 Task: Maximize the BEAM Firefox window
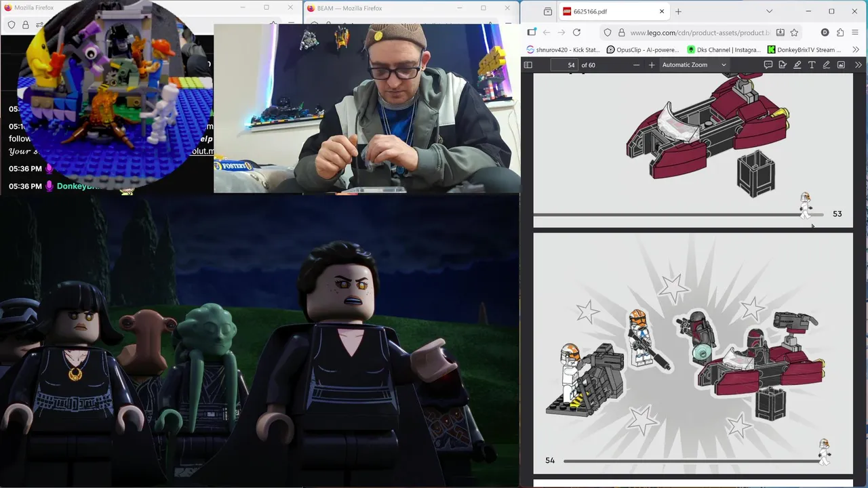[484, 7]
